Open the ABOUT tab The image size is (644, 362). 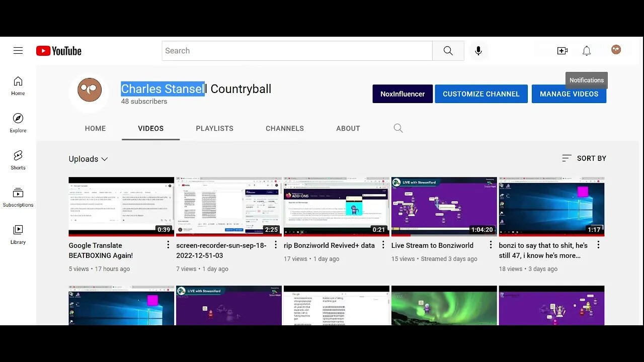pyautogui.click(x=348, y=128)
